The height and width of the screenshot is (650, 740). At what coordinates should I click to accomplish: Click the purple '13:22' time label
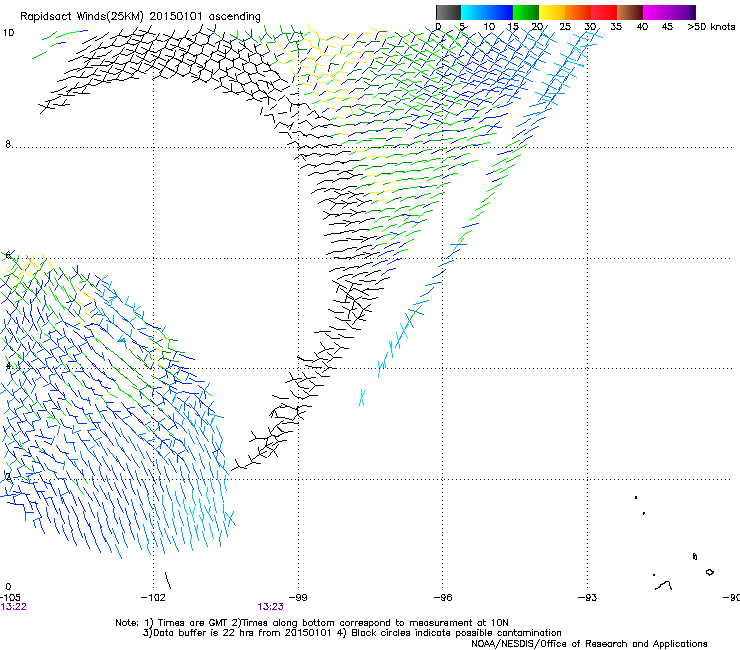tap(14, 607)
